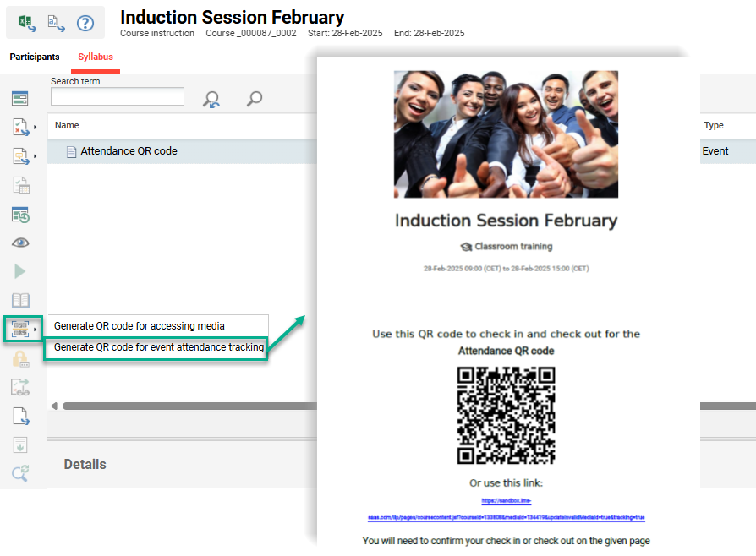Image resolution: width=756 pixels, height=556 pixels.
Task: Click the list view icon in sidebar
Action: pos(19,98)
